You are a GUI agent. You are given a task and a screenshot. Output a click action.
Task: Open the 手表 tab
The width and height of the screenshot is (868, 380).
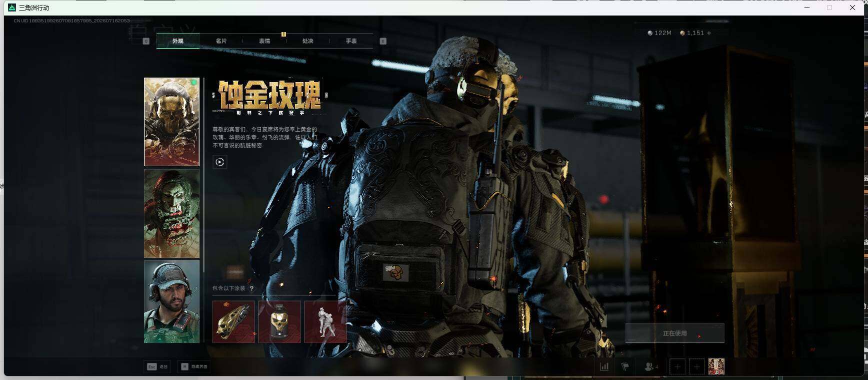click(x=351, y=41)
